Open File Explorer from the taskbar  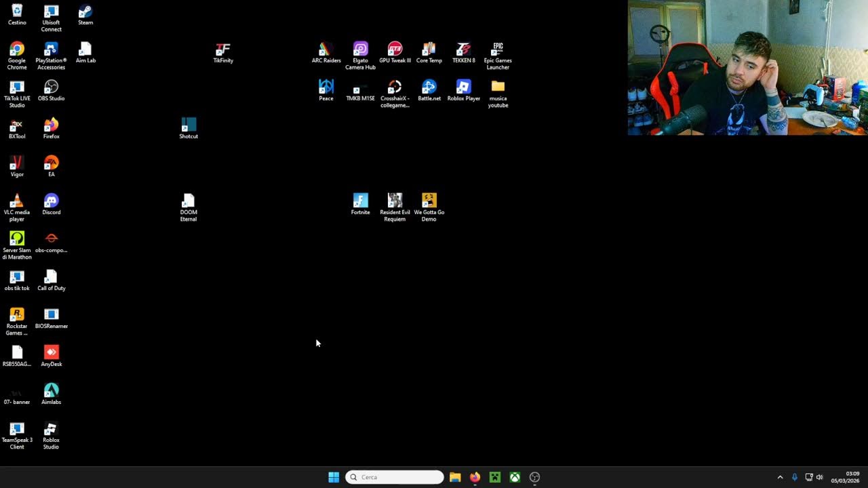coord(455,477)
